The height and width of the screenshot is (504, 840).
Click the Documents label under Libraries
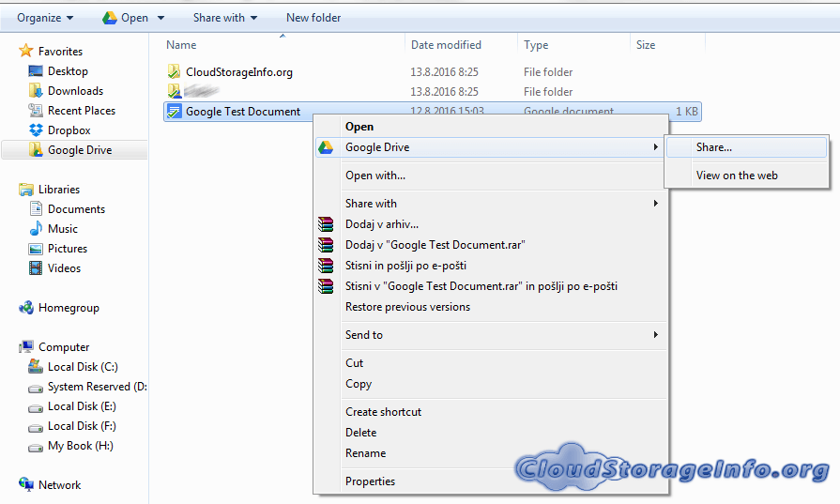click(76, 209)
